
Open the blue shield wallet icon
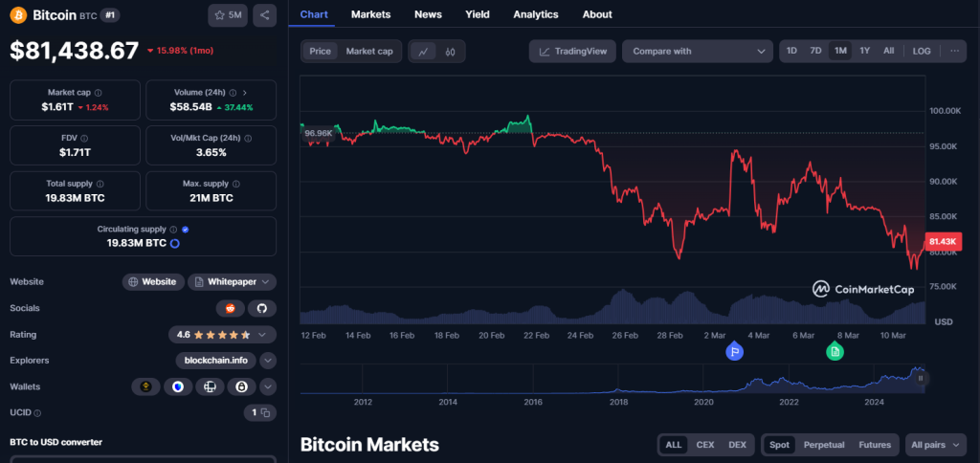[178, 386]
